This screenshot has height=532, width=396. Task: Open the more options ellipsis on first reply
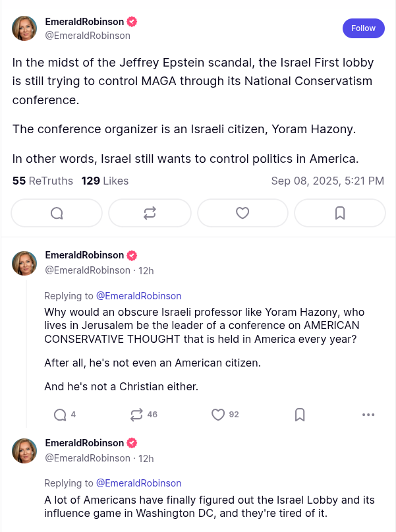(368, 415)
